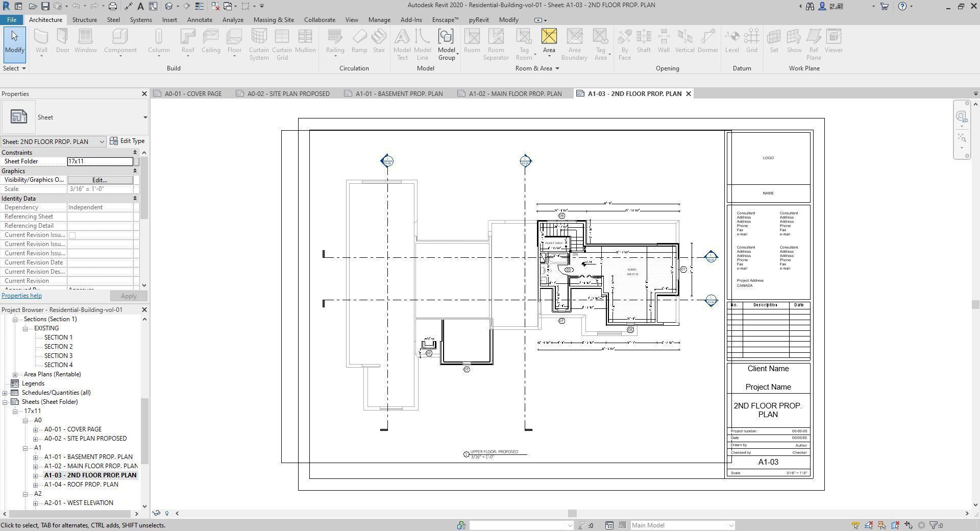Use the Floor tool

point(234,42)
